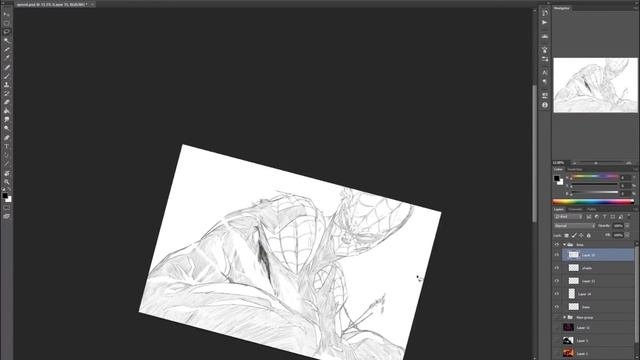Select the Healing Brush tool

click(7, 67)
